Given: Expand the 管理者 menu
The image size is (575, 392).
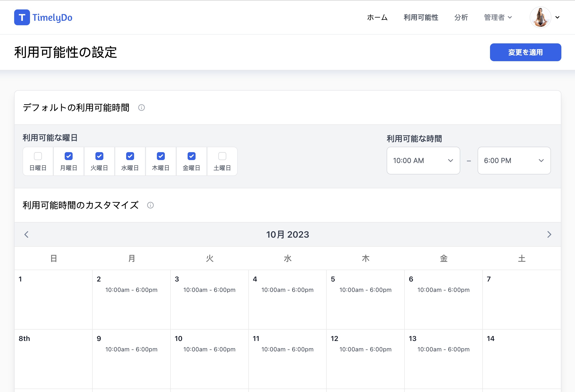Looking at the screenshot, I should tap(498, 17).
